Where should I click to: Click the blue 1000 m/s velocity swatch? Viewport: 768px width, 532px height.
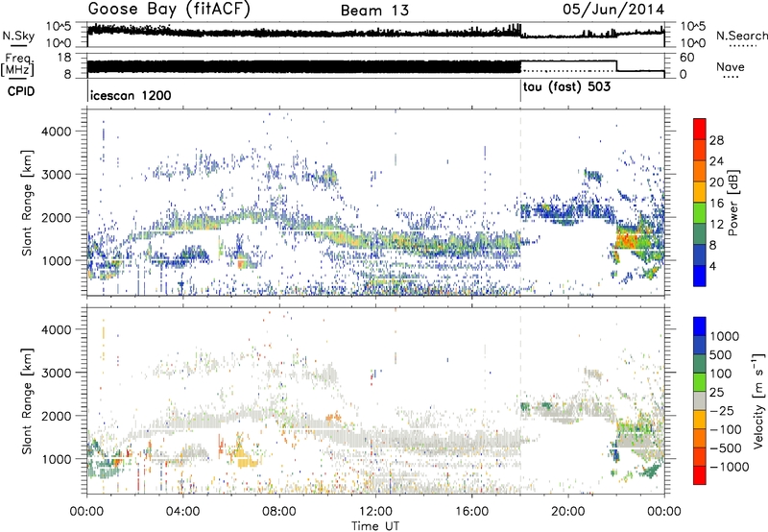pyautogui.click(x=700, y=326)
